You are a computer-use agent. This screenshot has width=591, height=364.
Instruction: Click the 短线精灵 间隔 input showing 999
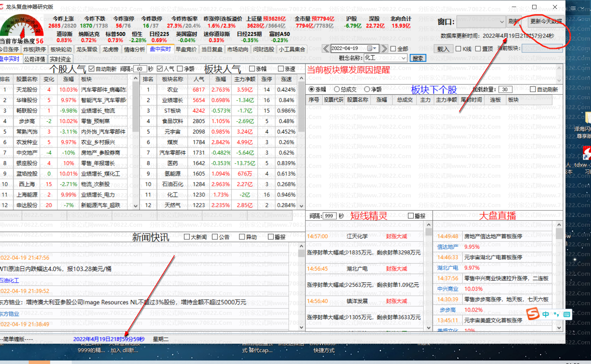coord(329,216)
